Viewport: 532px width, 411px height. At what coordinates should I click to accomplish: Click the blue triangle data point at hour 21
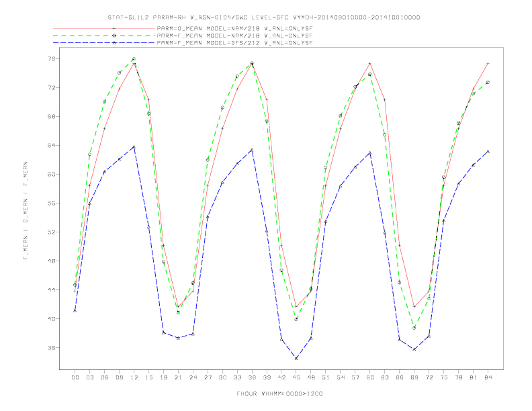point(178,338)
